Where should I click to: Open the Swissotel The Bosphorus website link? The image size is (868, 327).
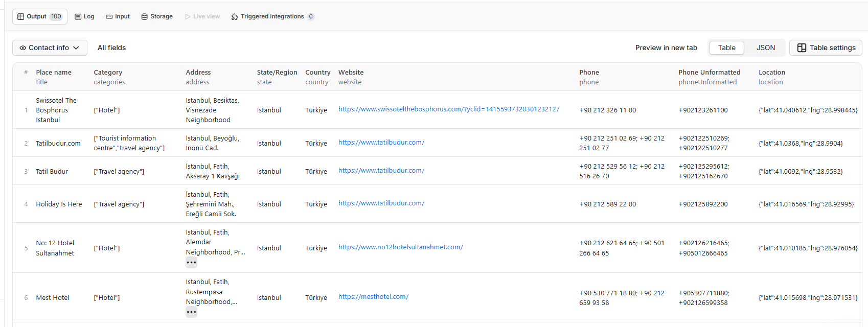coord(449,109)
